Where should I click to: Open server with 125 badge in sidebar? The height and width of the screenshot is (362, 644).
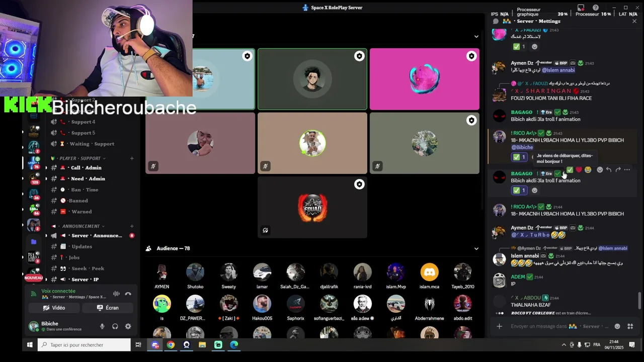(x=34, y=178)
